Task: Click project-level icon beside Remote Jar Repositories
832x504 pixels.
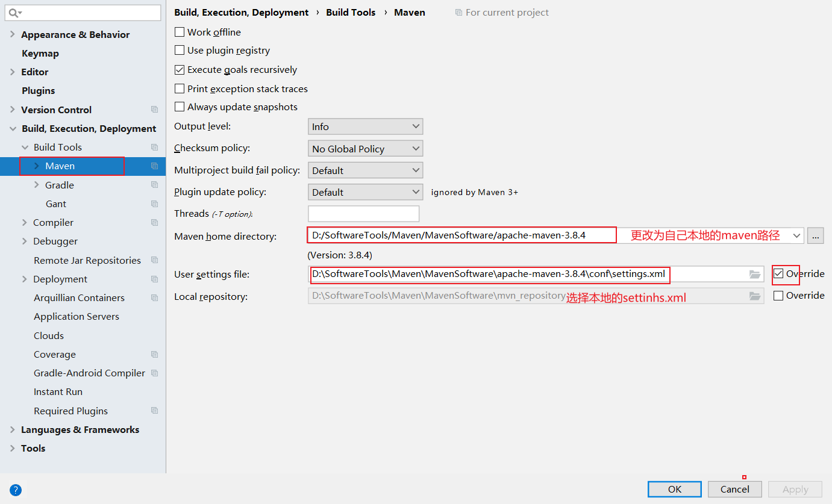Action: pyautogui.click(x=154, y=260)
